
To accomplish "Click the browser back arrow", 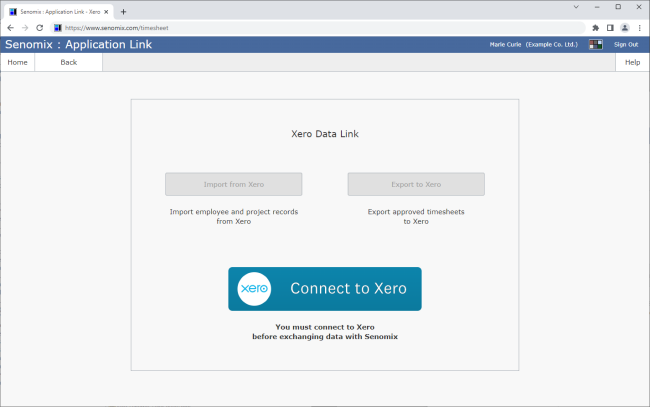I will click(x=10, y=28).
